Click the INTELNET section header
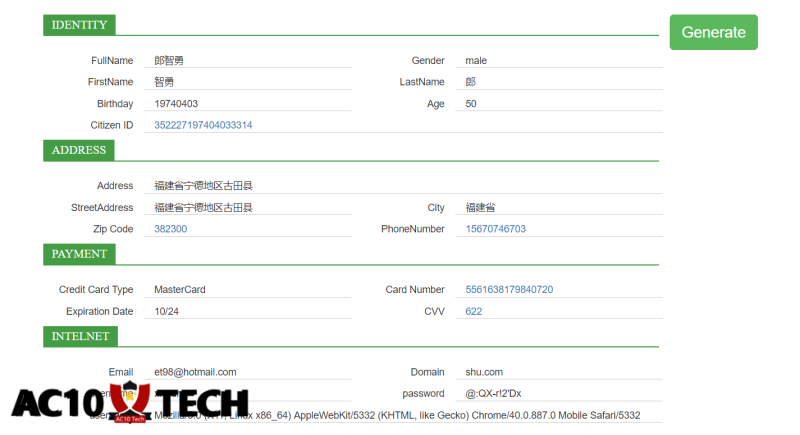 click(80, 337)
